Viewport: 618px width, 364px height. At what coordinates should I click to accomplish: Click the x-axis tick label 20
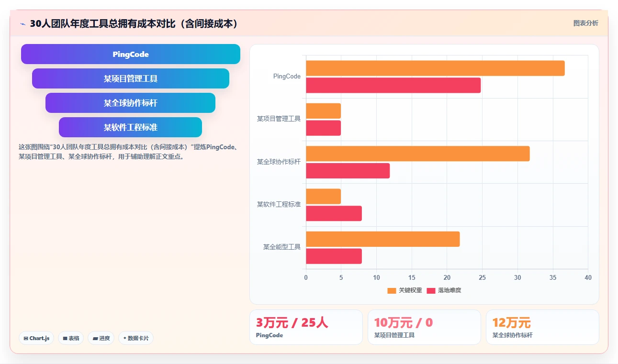click(447, 278)
